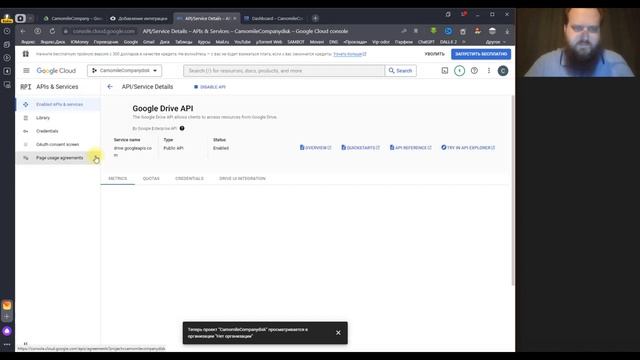Click the console.cloud.google.com address bar
This screenshot has width=640, height=360.
104,31
